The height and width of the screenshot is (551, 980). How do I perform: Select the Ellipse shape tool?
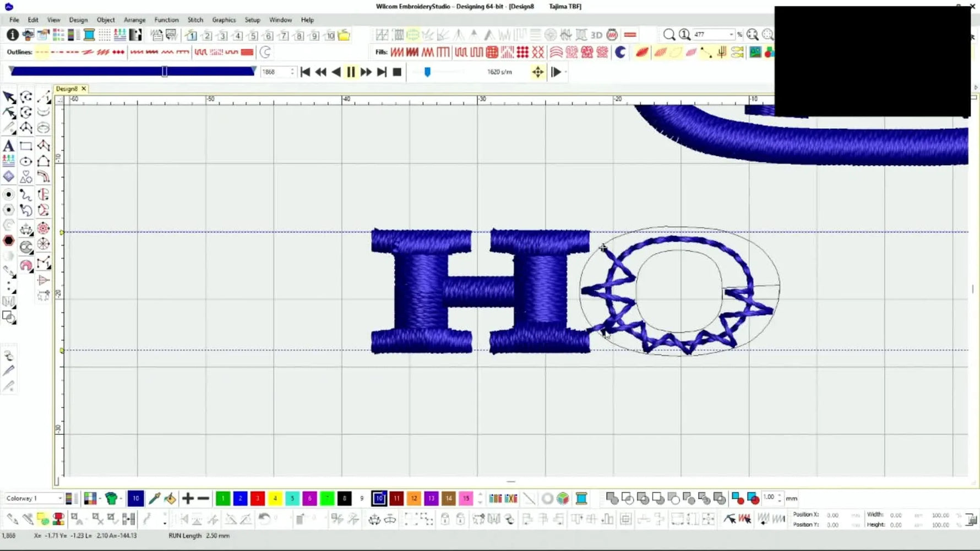click(x=26, y=161)
